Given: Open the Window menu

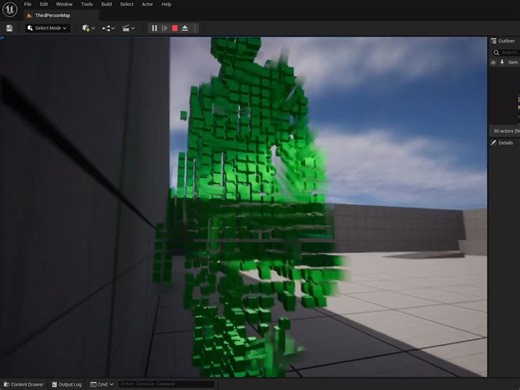Looking at the screenshot, I should coord(64,4).
